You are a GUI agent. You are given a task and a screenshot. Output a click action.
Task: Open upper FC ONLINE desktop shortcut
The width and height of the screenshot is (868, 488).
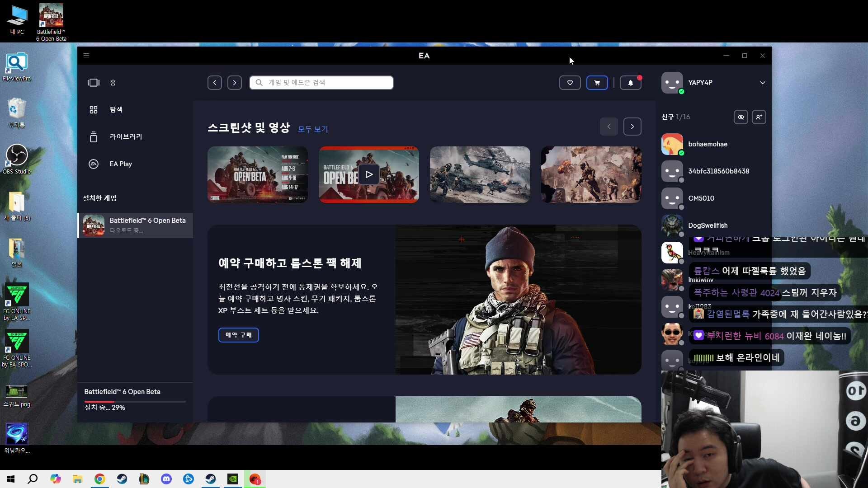17,302
